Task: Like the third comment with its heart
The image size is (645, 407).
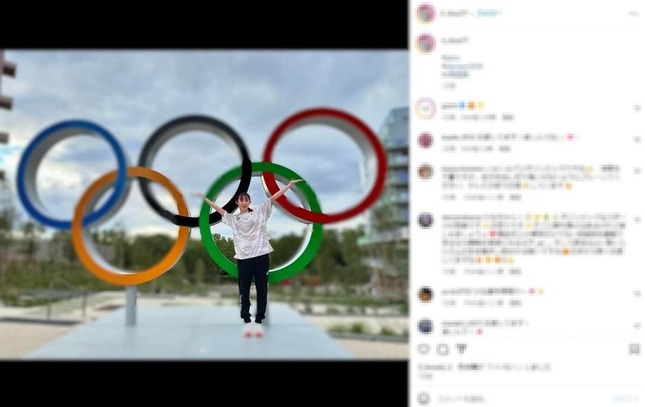Action: pyautogui.click(x=637, y=170)
